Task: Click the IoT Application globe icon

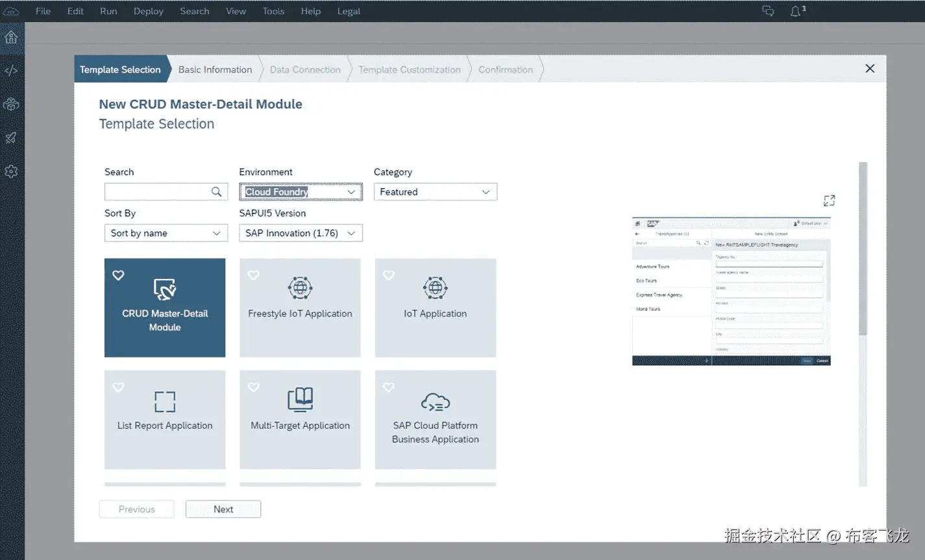Action: point(435,287)
